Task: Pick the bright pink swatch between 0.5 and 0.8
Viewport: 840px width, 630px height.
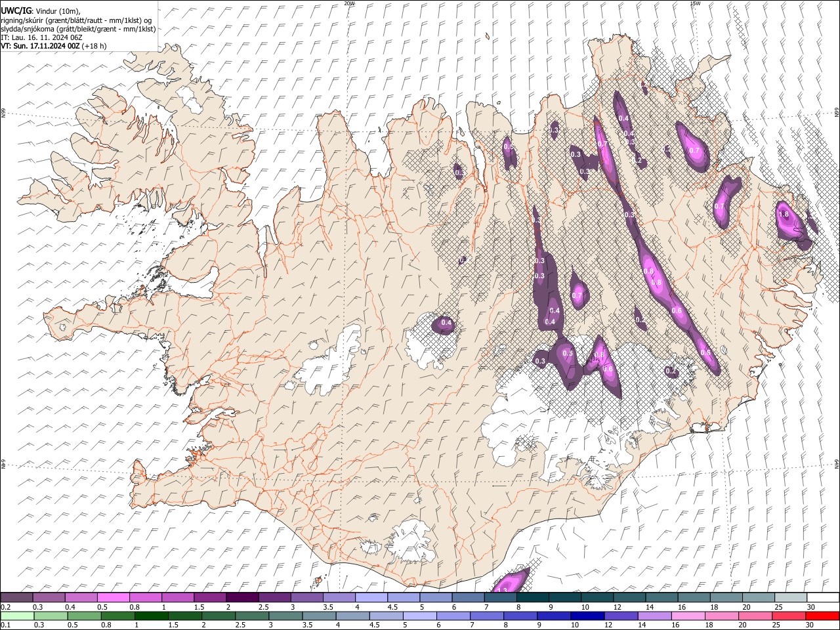Action: click(114, 597)
